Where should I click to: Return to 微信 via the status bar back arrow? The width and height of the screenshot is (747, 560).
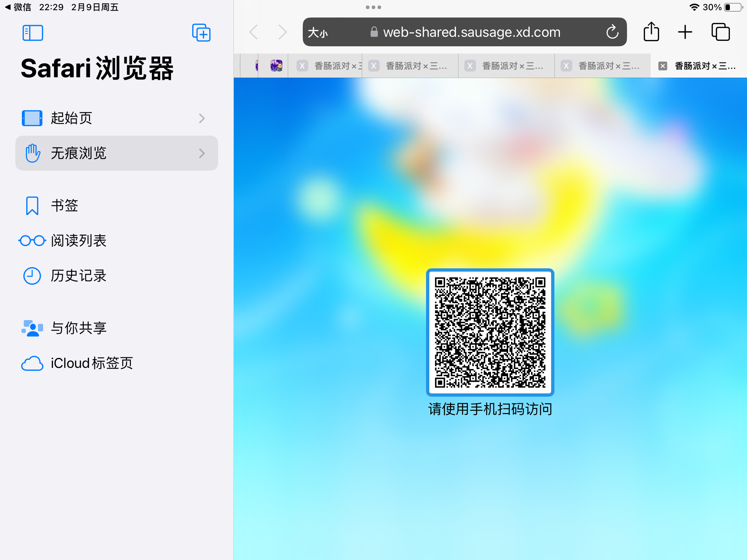click(x=18, y=7)
